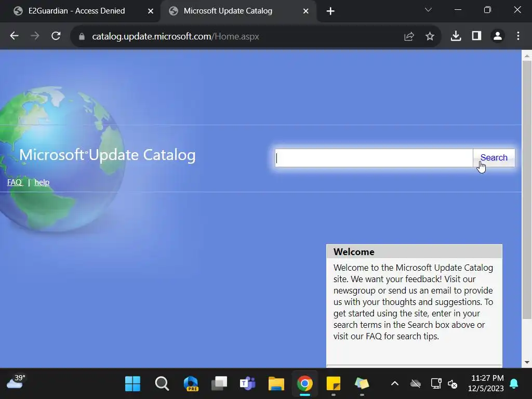Viewport: 532px width, 399px height.
Task: Expand the tab search dropdown
Action: tap(428, 10)
